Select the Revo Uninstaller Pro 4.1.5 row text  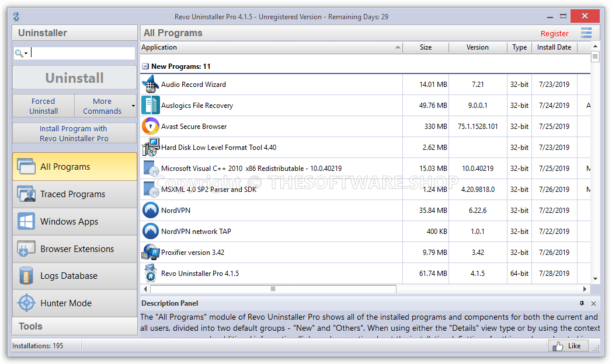[x=200, y=274]
